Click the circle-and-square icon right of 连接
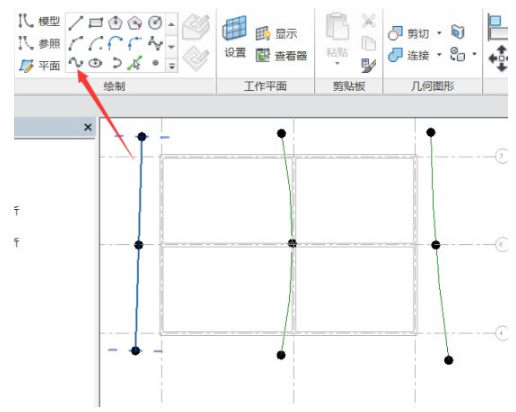The height and width of the screenshot is (412, 516). tap(457, 54)
